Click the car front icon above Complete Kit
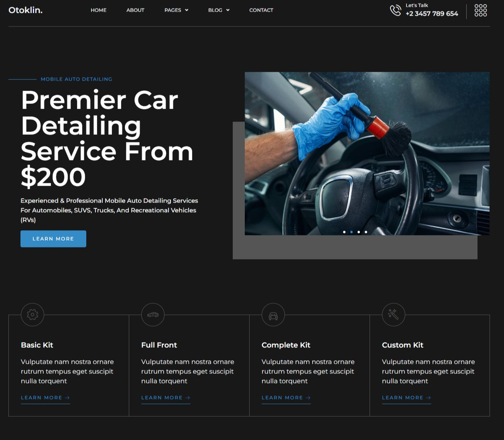Screen dimensions: 504x440 [273, 314]
